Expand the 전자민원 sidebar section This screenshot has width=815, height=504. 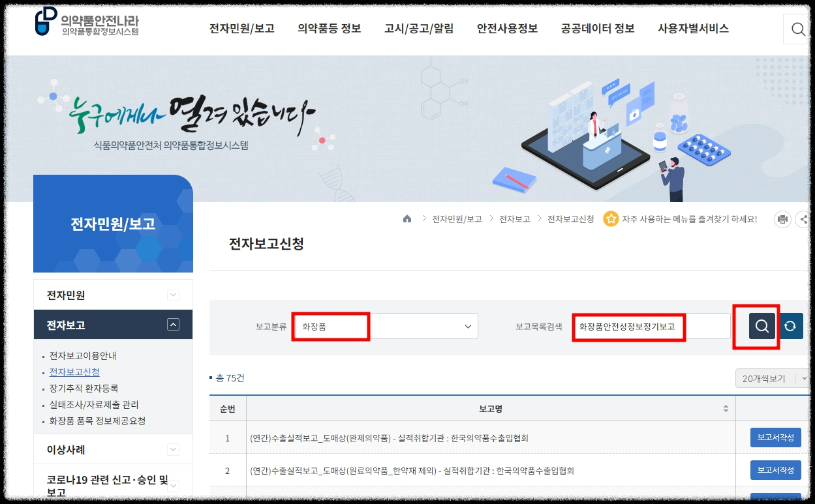tap(172, 294)
